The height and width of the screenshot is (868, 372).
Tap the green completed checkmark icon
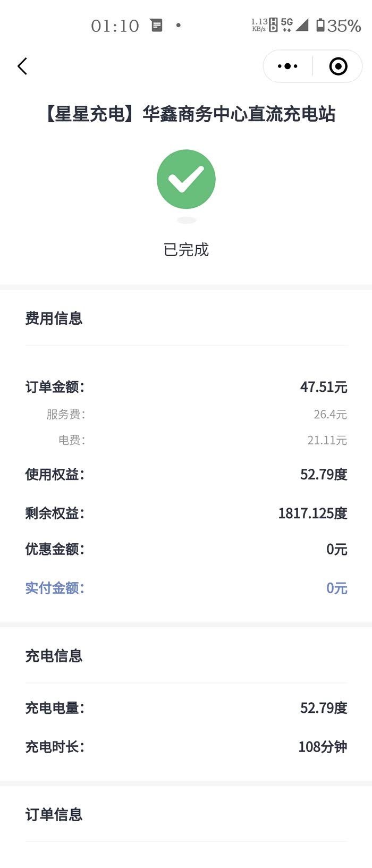[186, 179]
